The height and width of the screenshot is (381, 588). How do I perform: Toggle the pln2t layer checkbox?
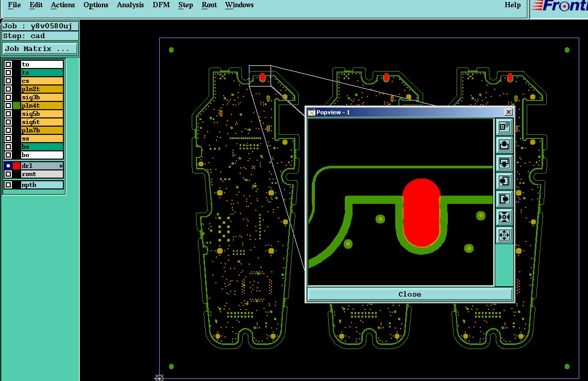point(8,89)
